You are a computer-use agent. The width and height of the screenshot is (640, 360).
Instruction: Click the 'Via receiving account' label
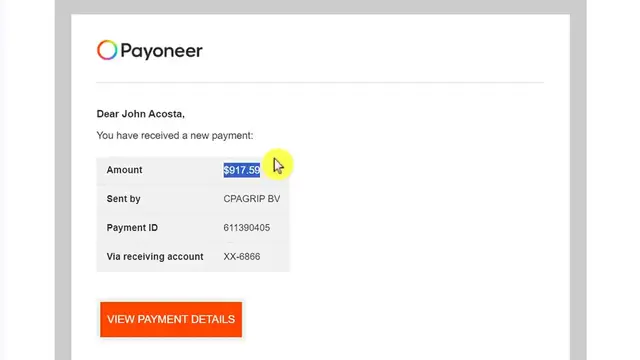(155, 257)
